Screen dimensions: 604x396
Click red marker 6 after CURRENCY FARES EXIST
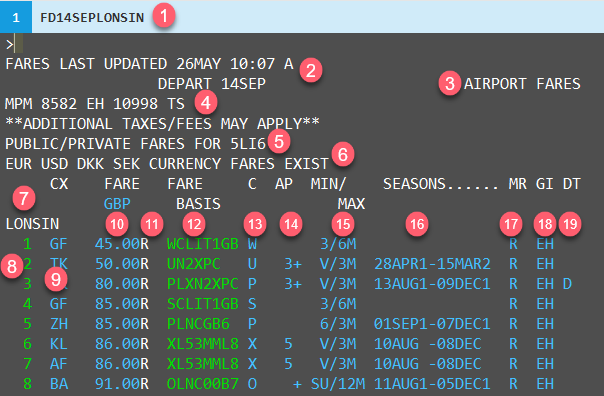(343, 154)
